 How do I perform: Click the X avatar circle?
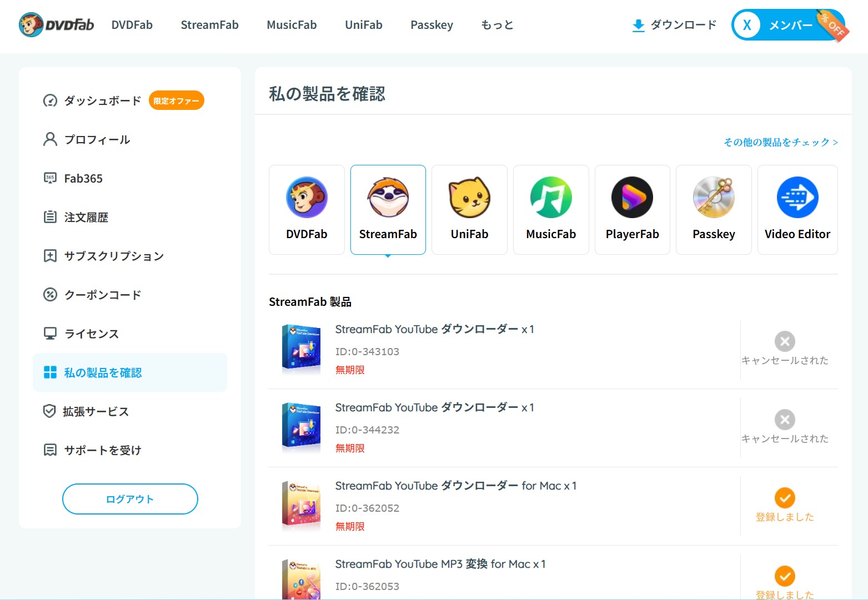tap(747, 25)
